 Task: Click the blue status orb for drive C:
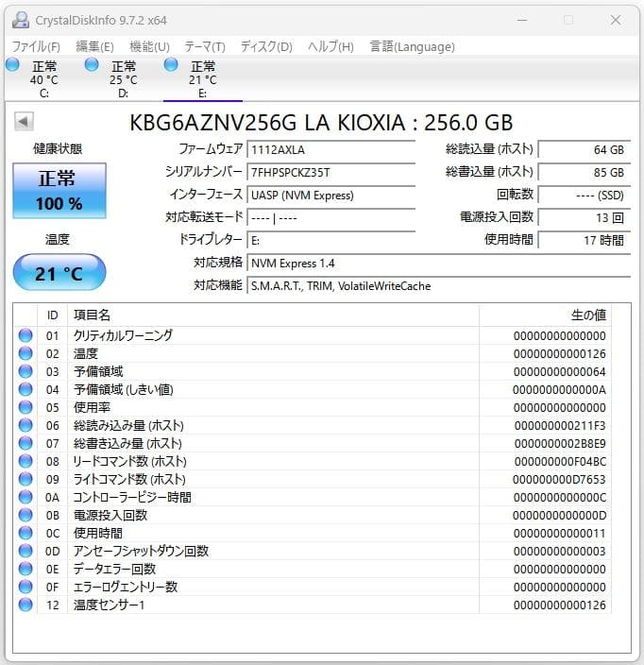12,65
